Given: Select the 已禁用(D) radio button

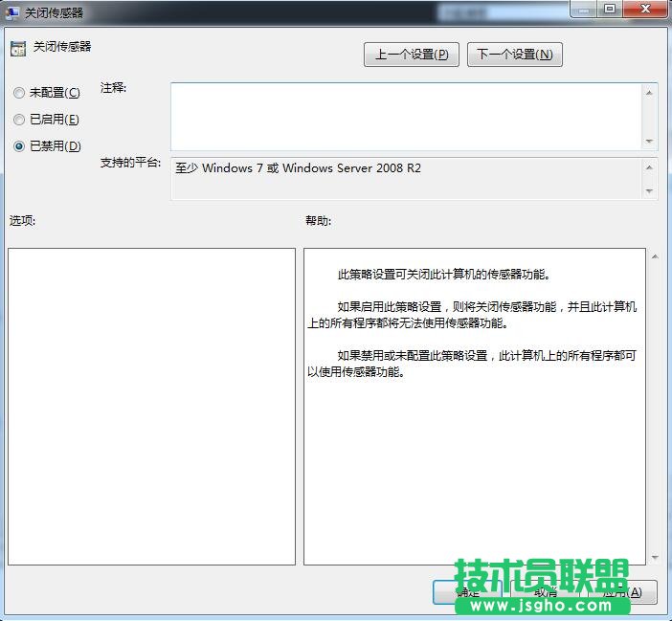Looking at the screenshot, I should click(x=19, y=146).
